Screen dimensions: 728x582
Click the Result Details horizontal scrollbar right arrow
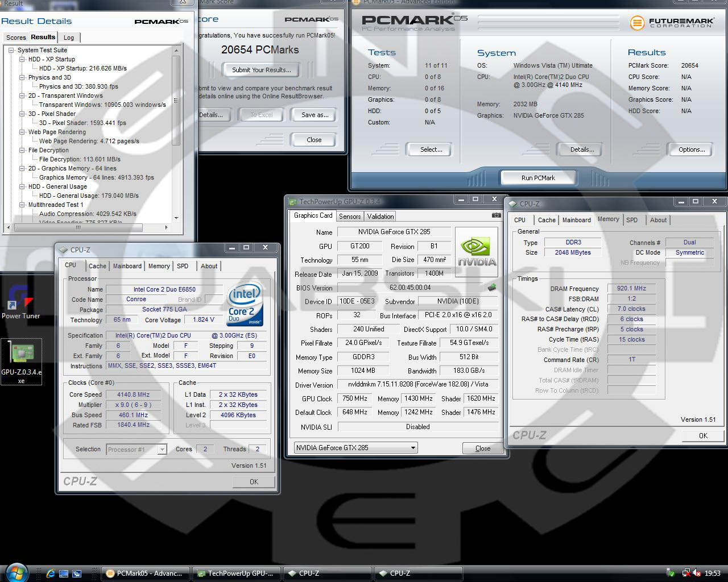click(166, 227)
